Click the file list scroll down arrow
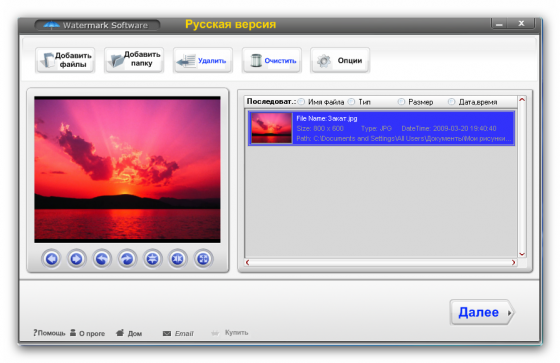This screenshot has width=560, height=363. pyautogui.click(x=522, y=254)
